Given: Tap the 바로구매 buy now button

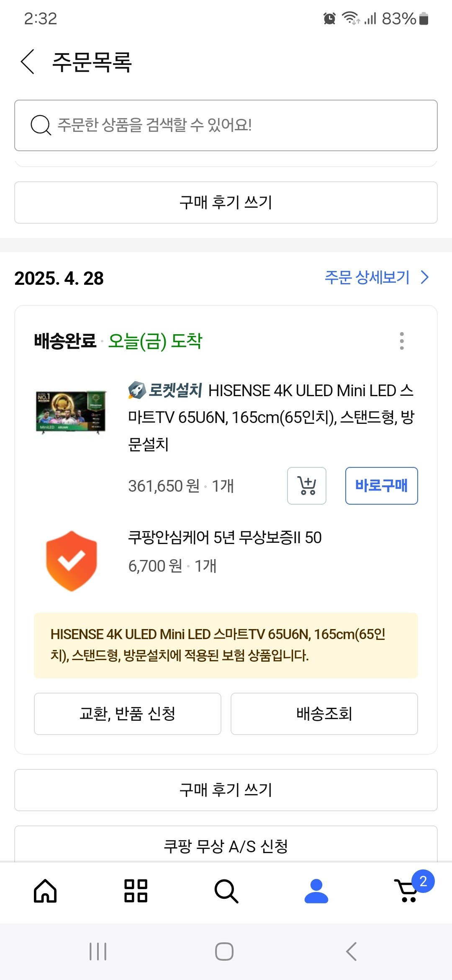Looking at the screenshot, I should 381,486.
